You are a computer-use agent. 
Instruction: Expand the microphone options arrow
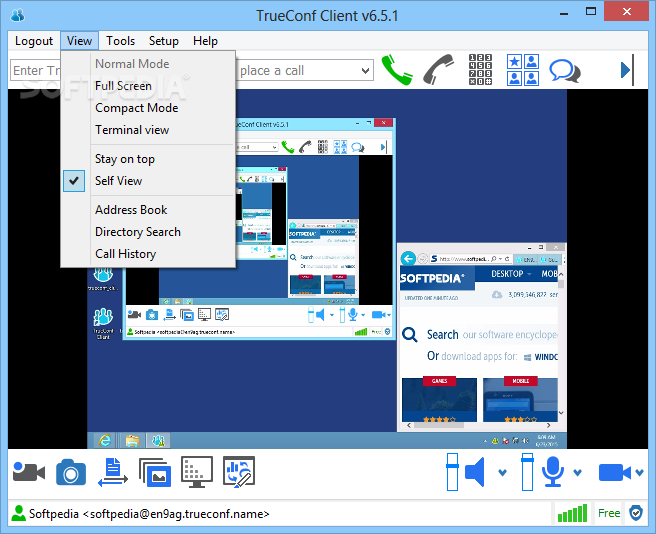pos(577,472)
